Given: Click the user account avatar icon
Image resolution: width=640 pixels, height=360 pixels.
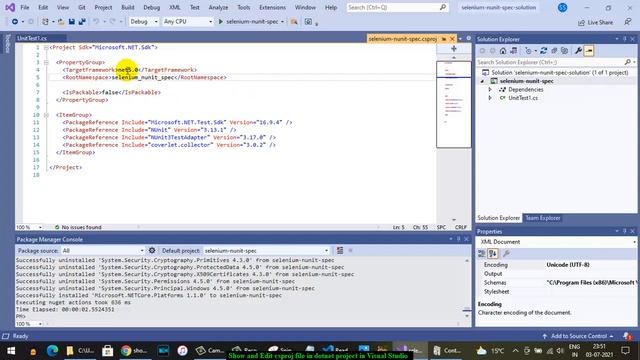Looking at the screenshot, I should tap(562, 7).
